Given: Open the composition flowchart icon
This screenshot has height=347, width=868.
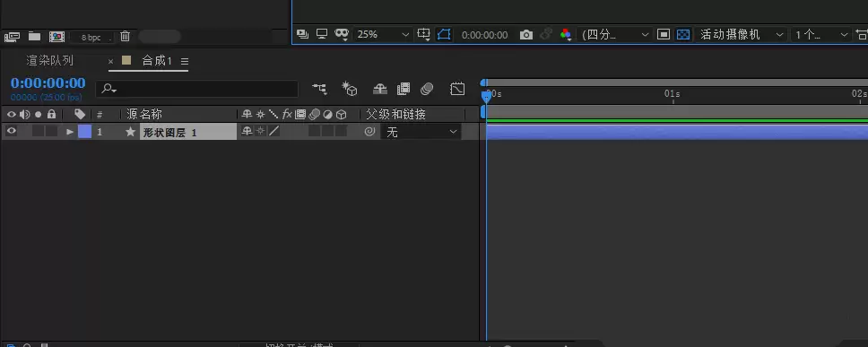Looking at the screenshot, I should pos(319,89).
